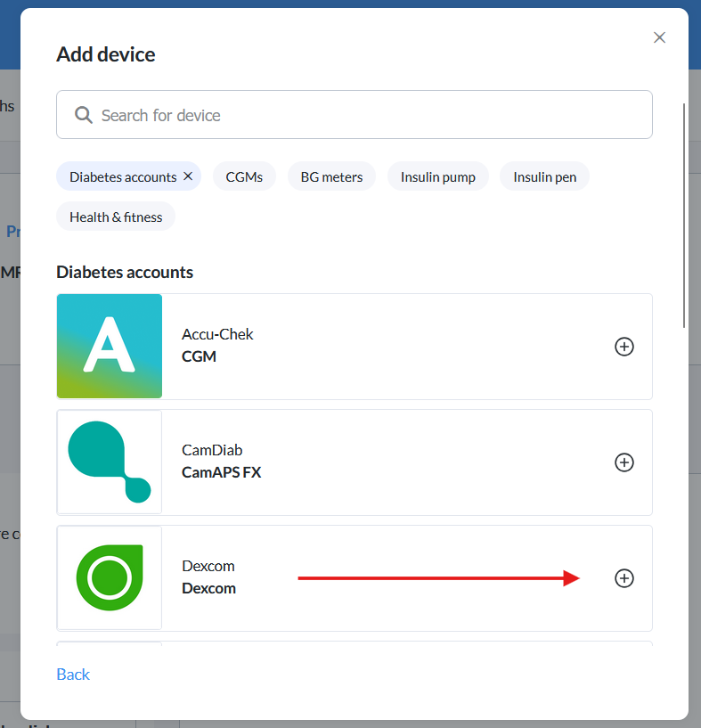This screenshot has height=728, width=701.
Task: Select the bold Dexcom product label
Action: click(x=209, y=588)
